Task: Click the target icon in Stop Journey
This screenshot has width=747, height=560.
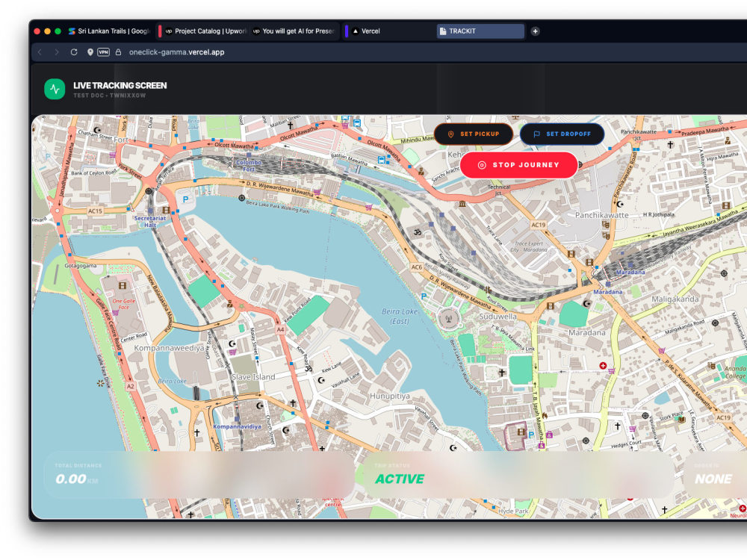Action: click(x=482, y=165)
